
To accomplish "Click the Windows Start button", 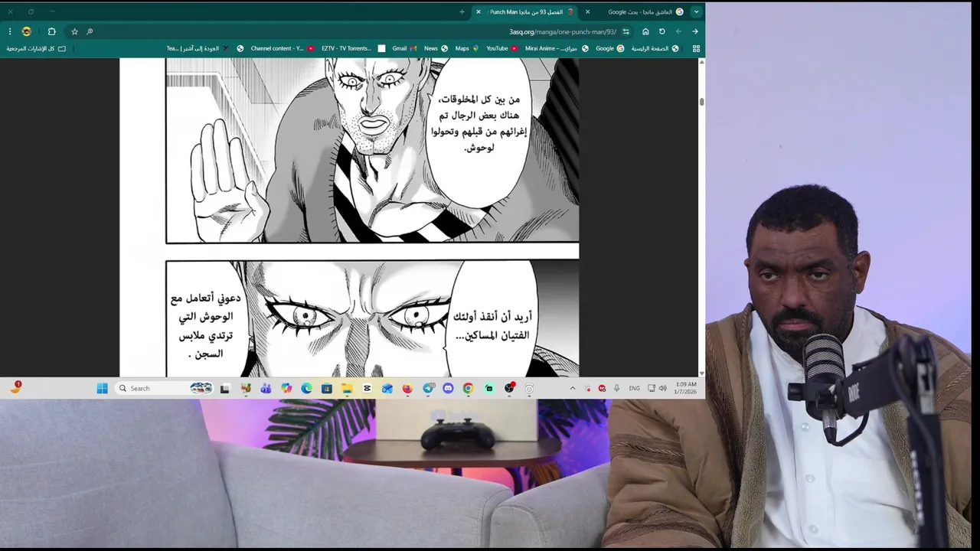I will (x=102, y=388).
